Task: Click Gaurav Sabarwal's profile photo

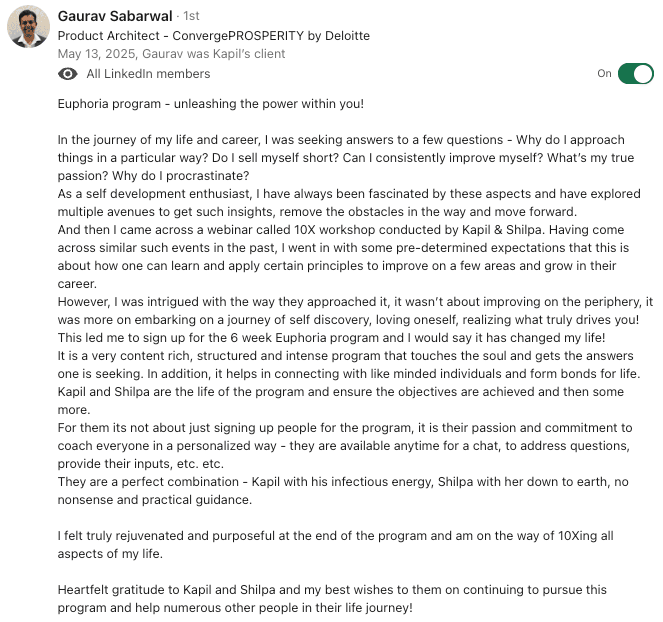Action: click(x=28, y=27)
